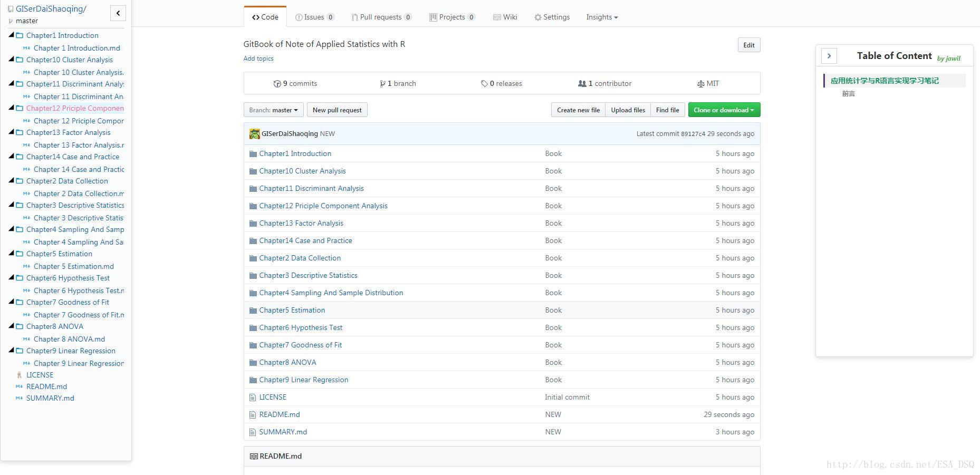This screenshot has height=475, width=980.
Task: Click the 9 commits link
Action: [x=295, y=84]
